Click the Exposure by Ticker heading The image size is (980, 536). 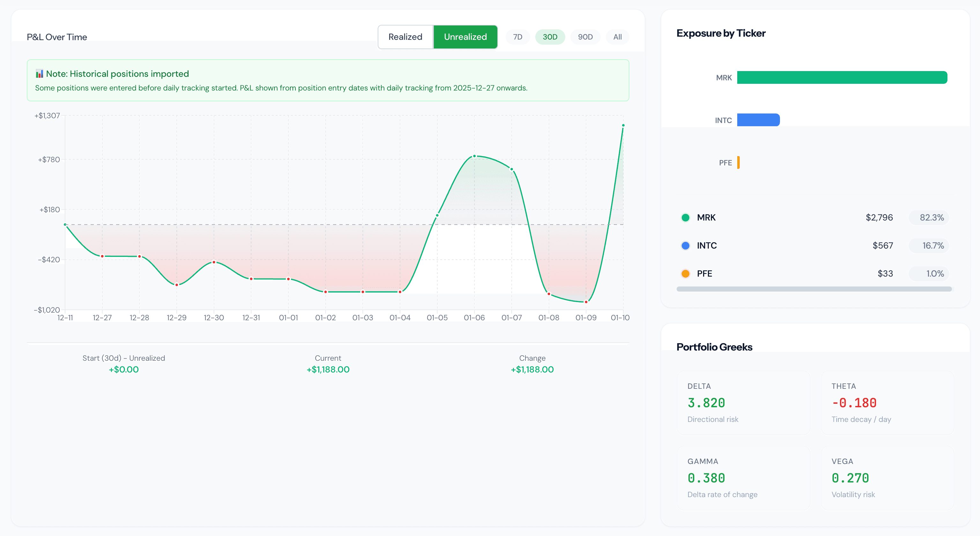click(721, 33)
